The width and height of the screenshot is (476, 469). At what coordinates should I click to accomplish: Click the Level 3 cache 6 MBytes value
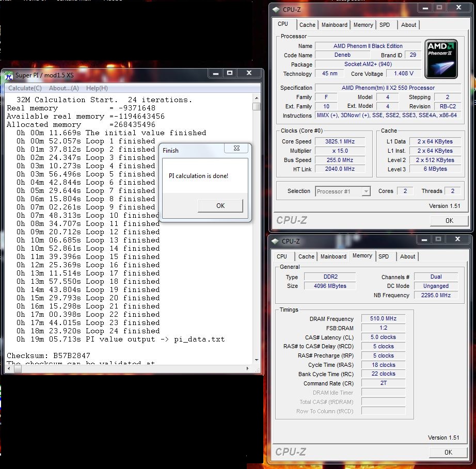(x=435, y=169)
